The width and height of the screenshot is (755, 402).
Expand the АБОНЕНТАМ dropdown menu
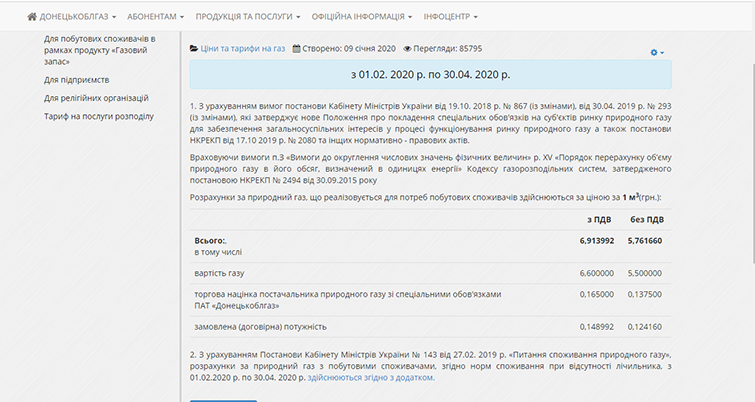[x=156, y=16]
